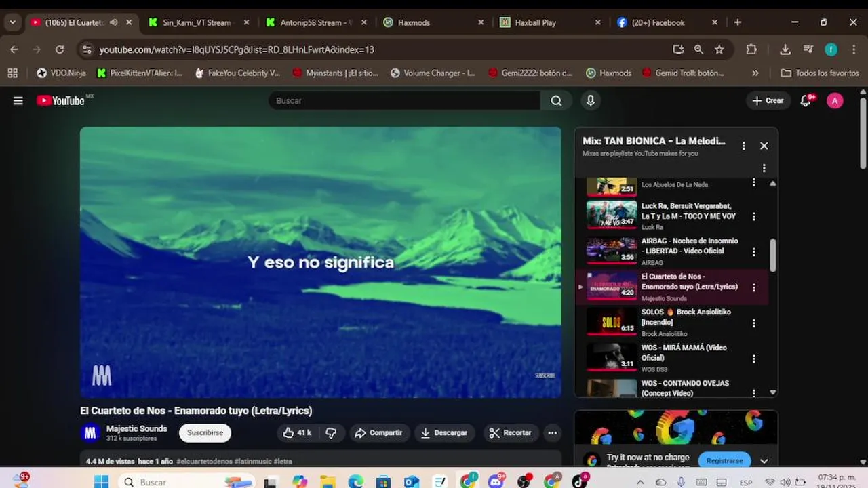Screen dimensions: 868x488
Task: Click the Registrarse button in the ad
Action: (724, 460)
